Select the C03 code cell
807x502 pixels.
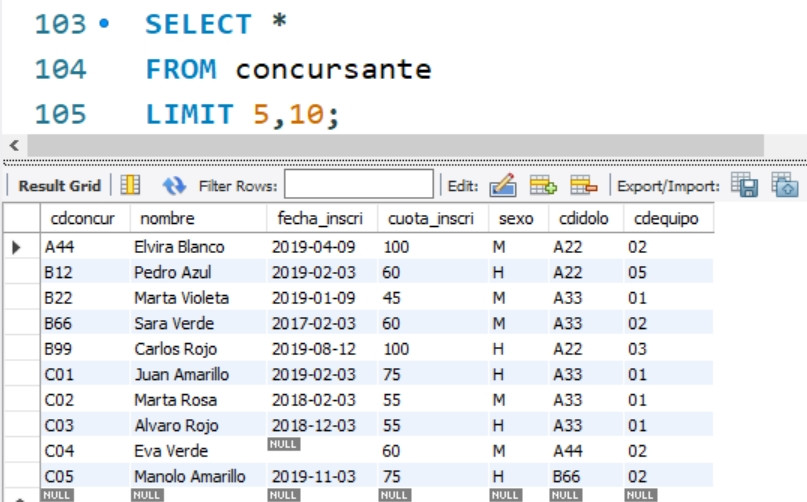[x=85, y=425]
